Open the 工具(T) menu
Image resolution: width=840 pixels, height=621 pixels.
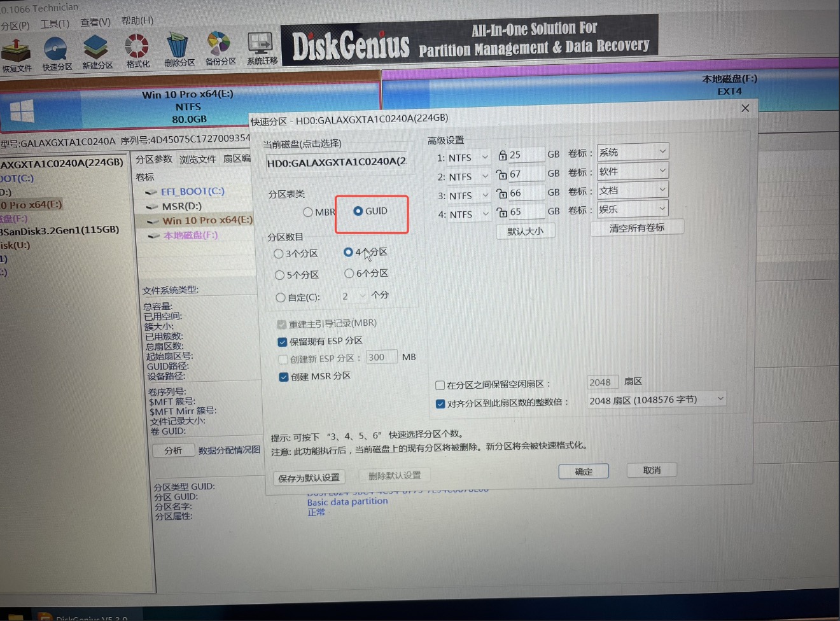(54, 21)
